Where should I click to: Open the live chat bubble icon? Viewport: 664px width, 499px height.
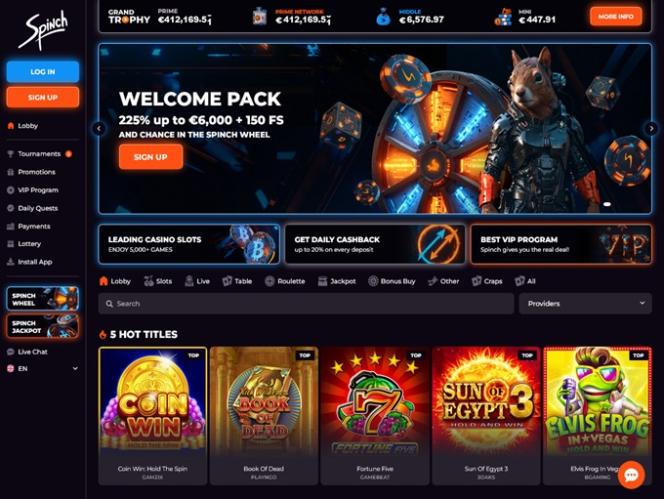[x=631, y=475]
